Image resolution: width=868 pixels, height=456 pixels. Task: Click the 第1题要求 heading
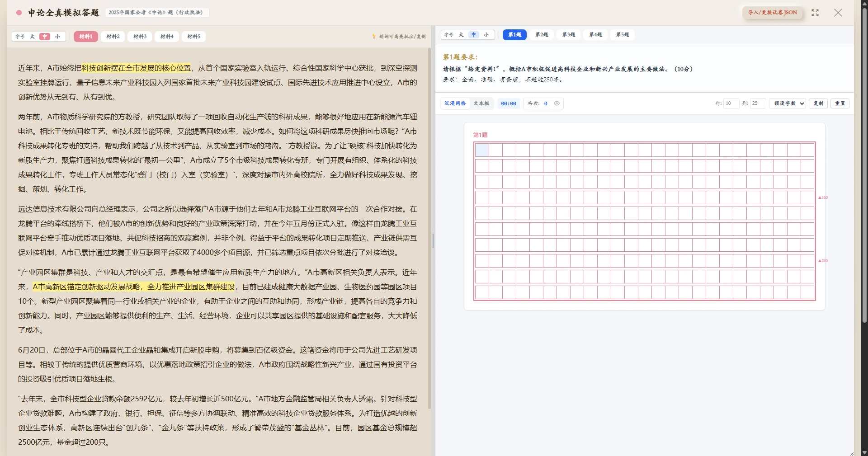click(x=460, y=57)
